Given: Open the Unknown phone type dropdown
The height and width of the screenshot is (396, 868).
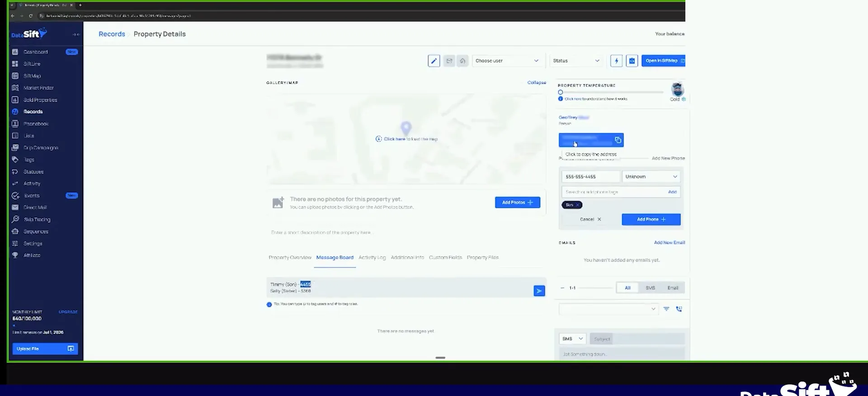Looking at the screenshot, I should click(651, 177).
